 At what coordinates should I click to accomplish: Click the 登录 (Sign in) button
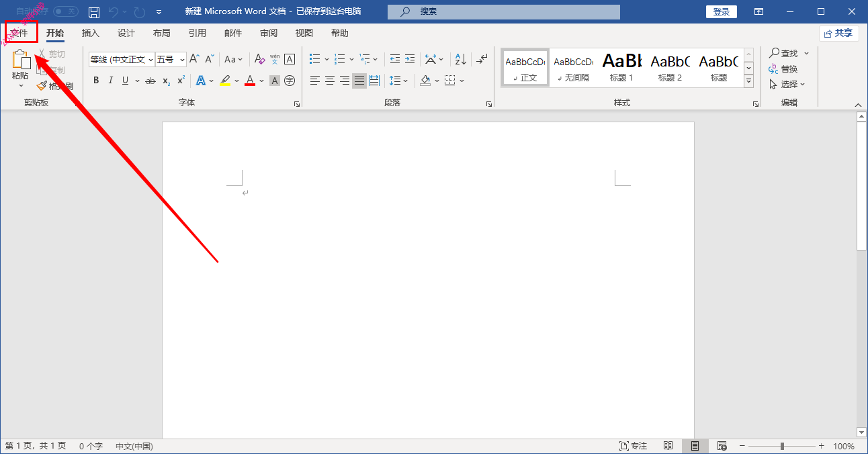click(x=722, y=12)
